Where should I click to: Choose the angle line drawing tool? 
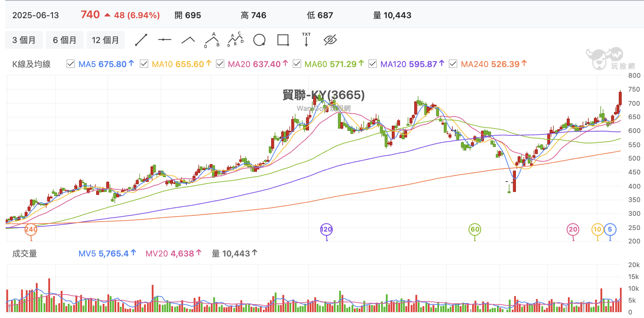tap(188, 40)
